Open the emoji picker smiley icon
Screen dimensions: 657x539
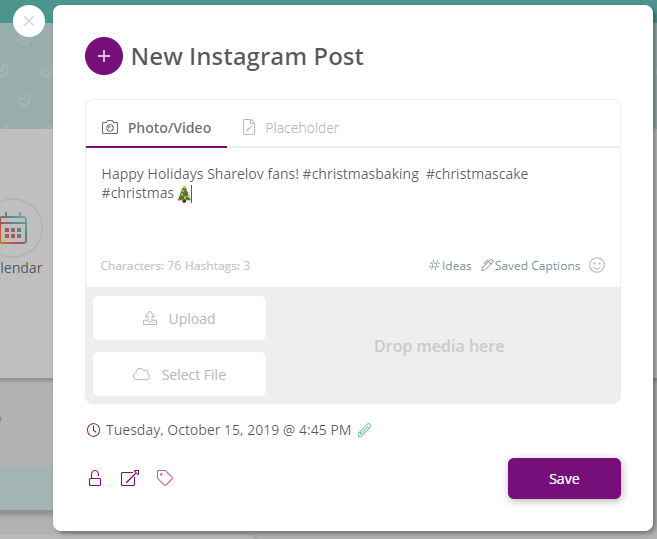[x=597, y=265]
